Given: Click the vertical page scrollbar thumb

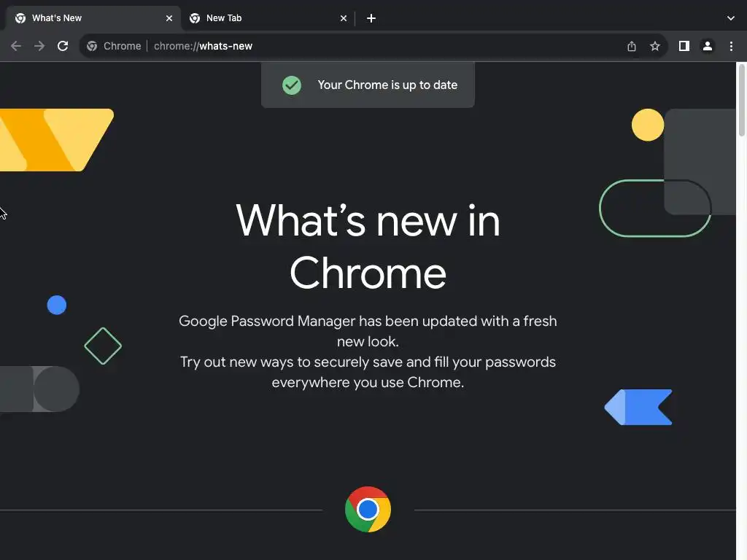Looking at the screenshot, I should (x=741, y=100).
